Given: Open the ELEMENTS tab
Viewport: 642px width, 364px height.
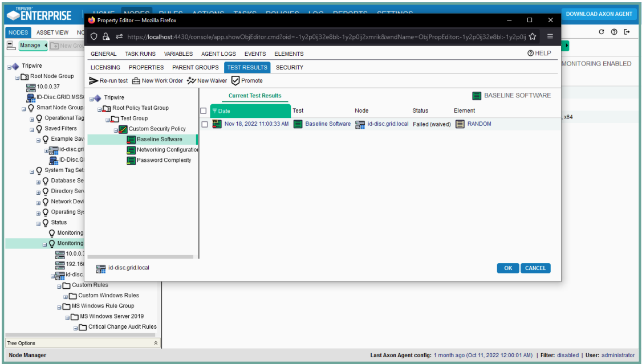Looking at the screenshot, I should point(289,54).
